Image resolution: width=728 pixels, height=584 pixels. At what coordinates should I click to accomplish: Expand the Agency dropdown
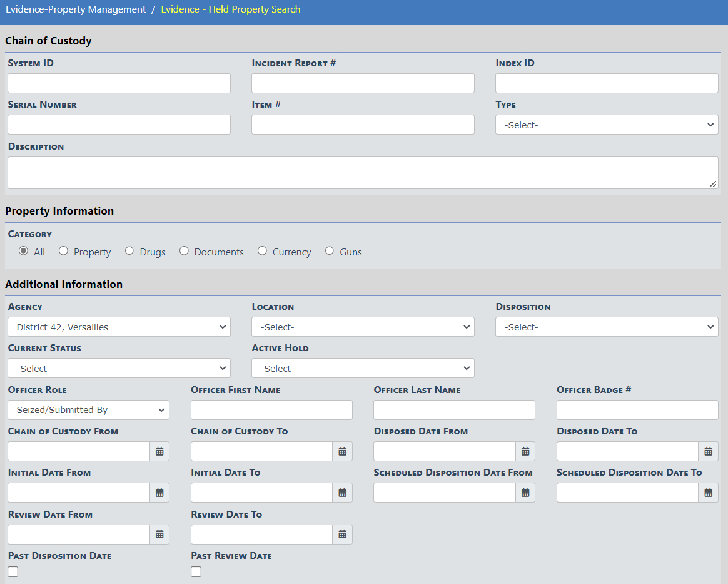tap(119, 327)
